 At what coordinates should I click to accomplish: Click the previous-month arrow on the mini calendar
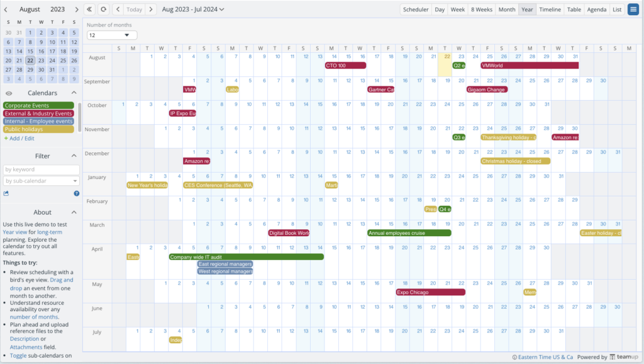[5, 9]
